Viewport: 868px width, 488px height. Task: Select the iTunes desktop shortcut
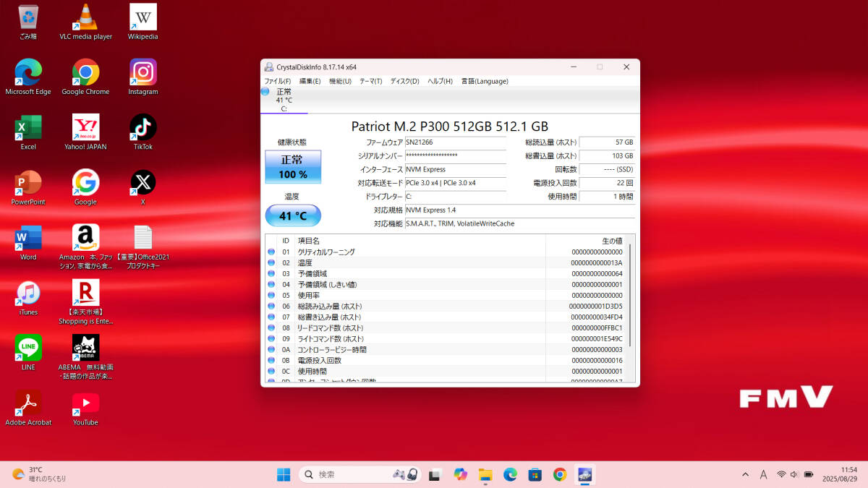(28, 299)
